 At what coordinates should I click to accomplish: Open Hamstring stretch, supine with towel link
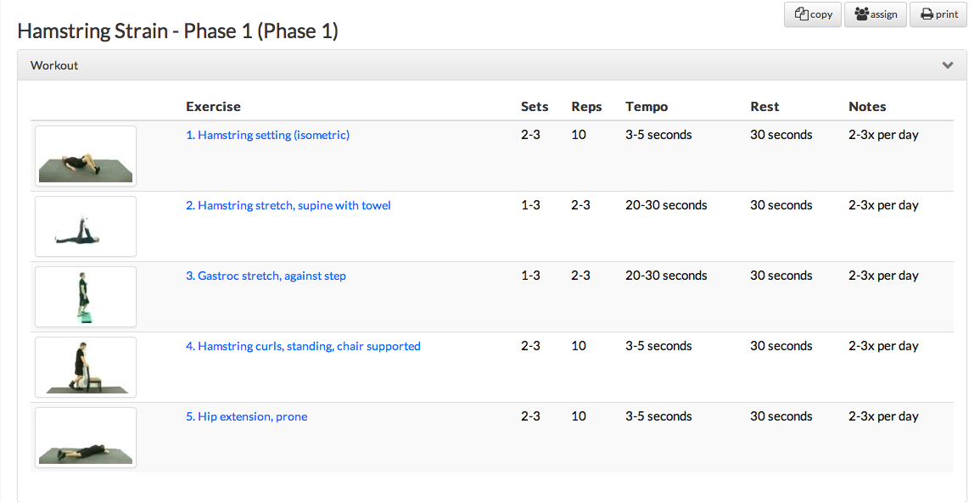(x=288, y=205)
